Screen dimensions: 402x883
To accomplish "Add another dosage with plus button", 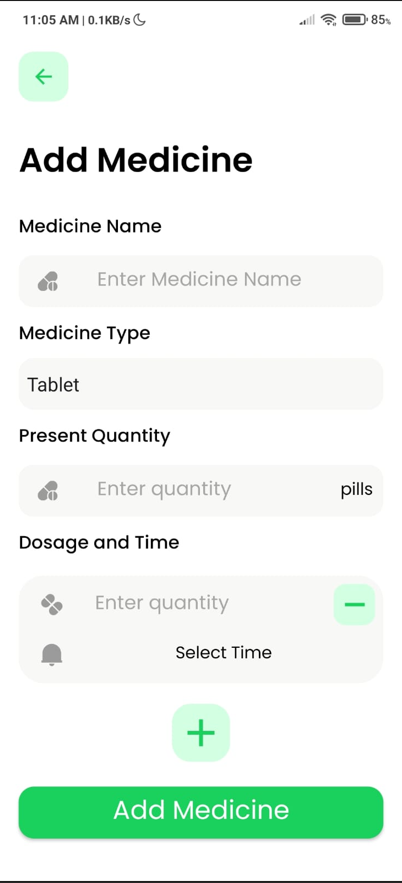I will tap(201, 733).
